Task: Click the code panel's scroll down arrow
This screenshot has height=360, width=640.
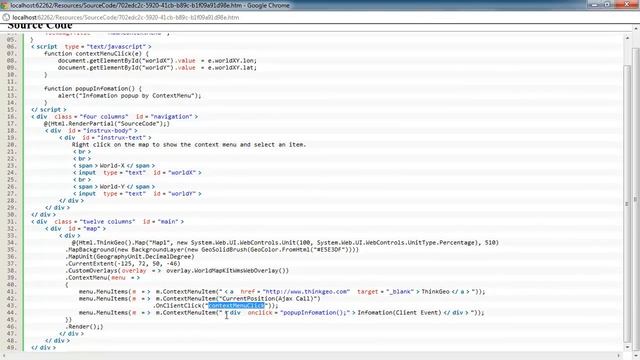Action: [x=627, y=347]
